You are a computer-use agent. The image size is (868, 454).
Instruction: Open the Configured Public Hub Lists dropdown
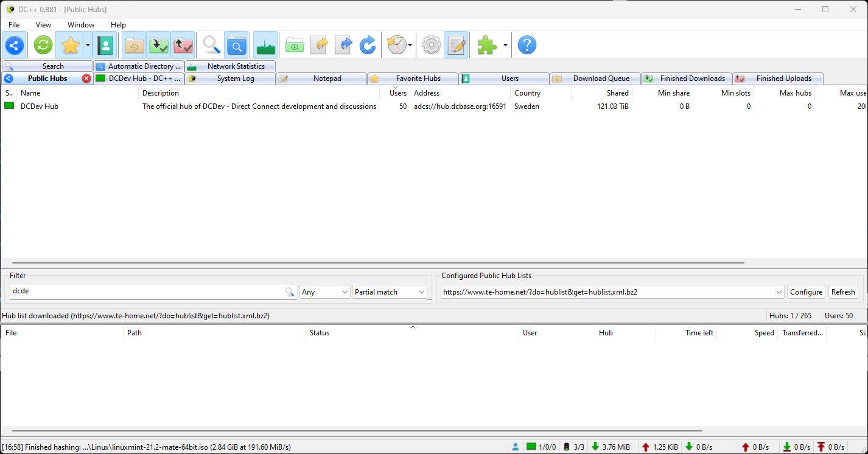pyautogui.click(x=613, y=292)
